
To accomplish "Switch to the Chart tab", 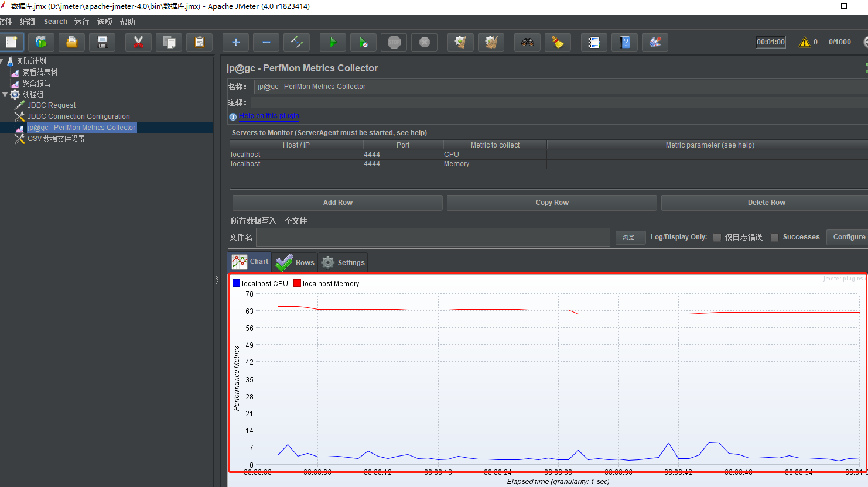I will point(250,262).
